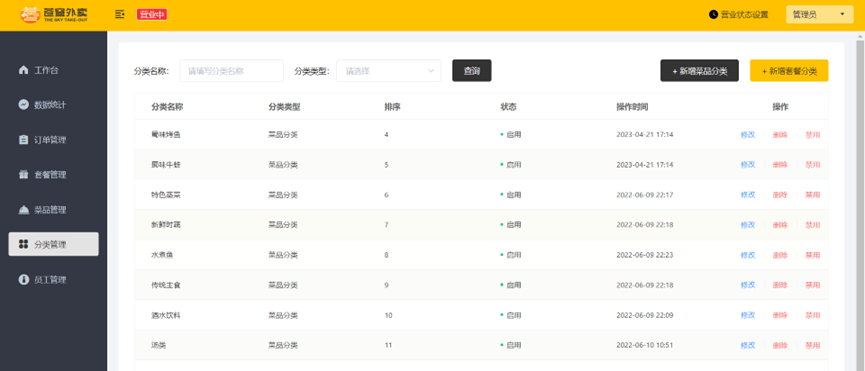Click the 员工管理 info icon
The width and height of the screenshot is (865, 371).
(23, 279)
